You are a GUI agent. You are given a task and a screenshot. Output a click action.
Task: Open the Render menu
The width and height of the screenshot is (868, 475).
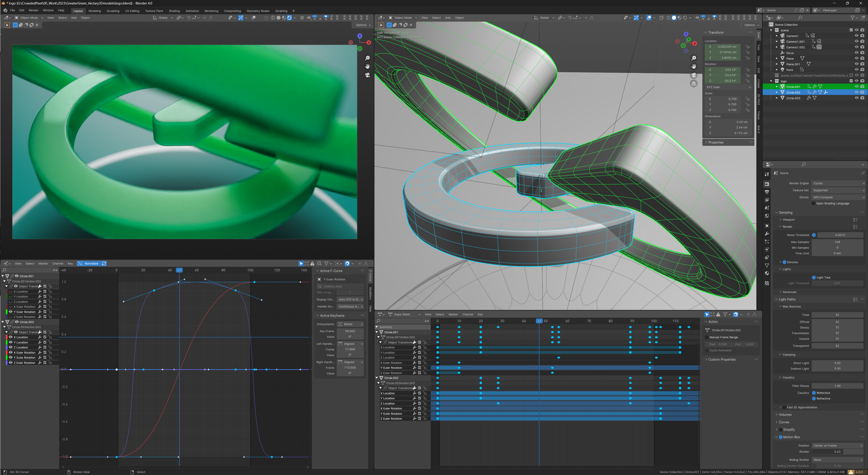coord(34,10)
